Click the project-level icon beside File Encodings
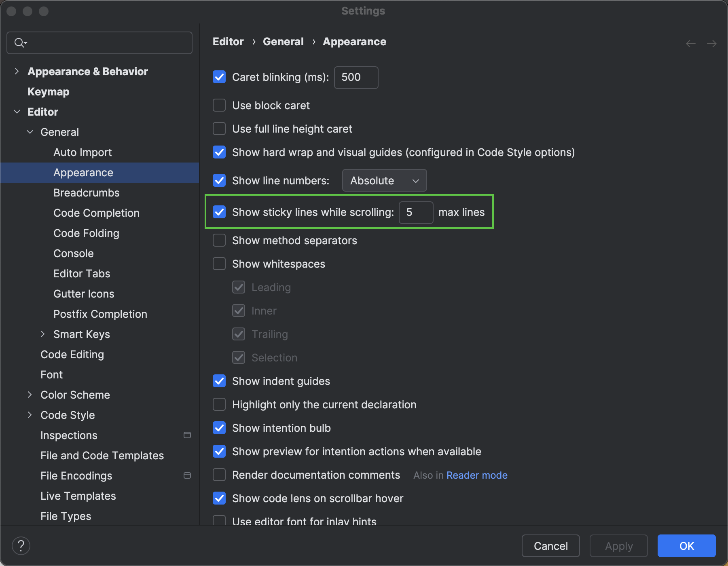 [x=187, y=475]
